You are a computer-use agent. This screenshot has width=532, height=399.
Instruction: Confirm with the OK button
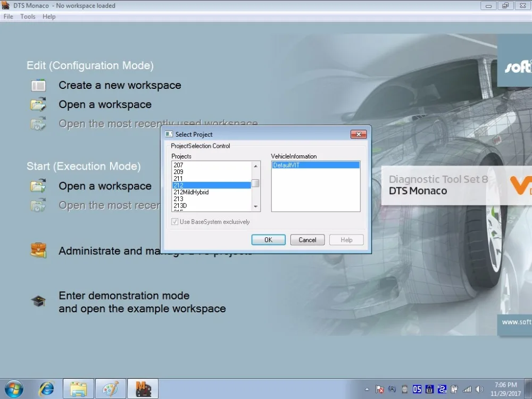268,240
